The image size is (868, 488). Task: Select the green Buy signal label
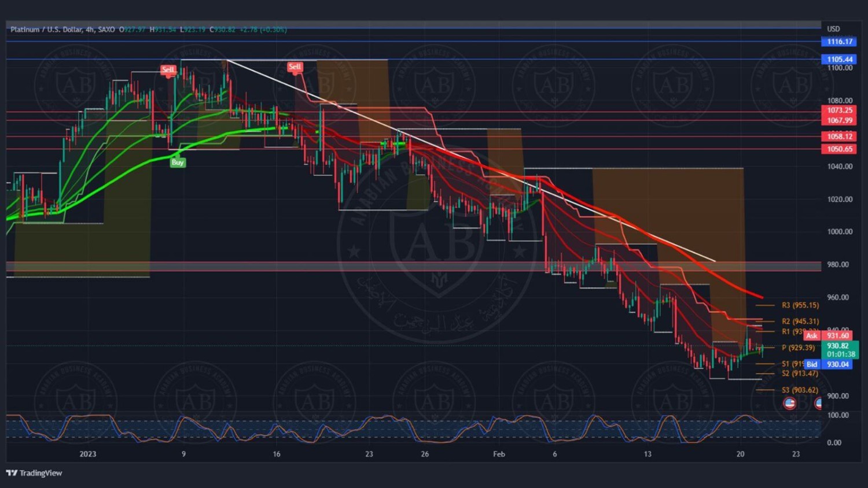click(x=178, y=162)
